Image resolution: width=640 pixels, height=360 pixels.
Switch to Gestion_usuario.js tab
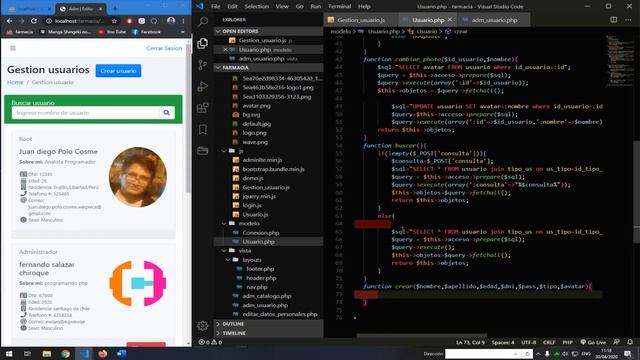click(x=360, y=20)
